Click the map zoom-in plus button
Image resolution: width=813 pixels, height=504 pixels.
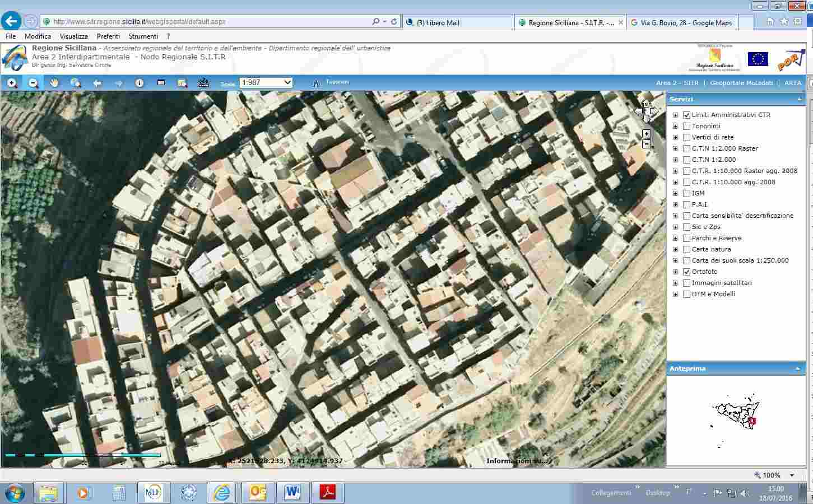(x=646, y=134)
